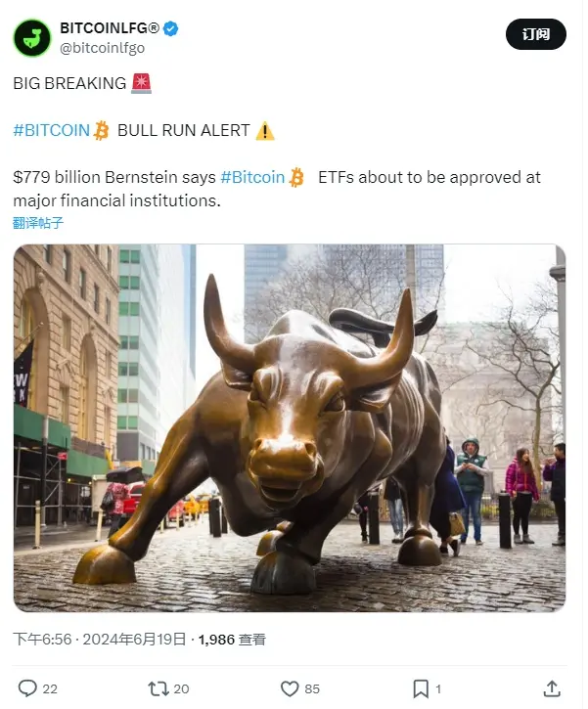
Task: Visit the @bitcoinlfgo handle link
Action: coord(102,48)
